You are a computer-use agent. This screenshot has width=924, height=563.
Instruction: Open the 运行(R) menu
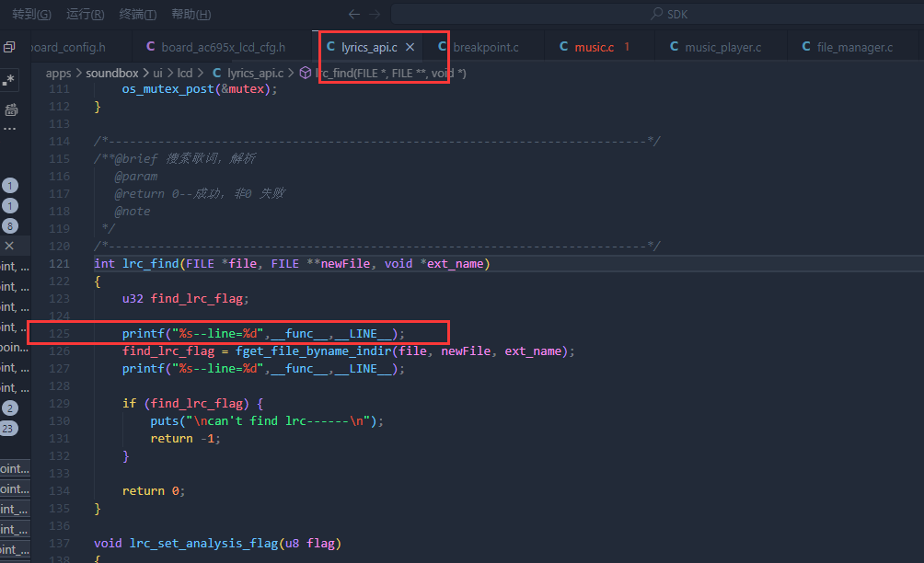(x=86, y=14)
